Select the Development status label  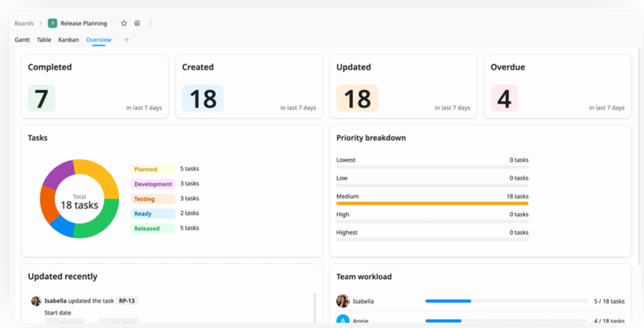[x=153, y=184]
